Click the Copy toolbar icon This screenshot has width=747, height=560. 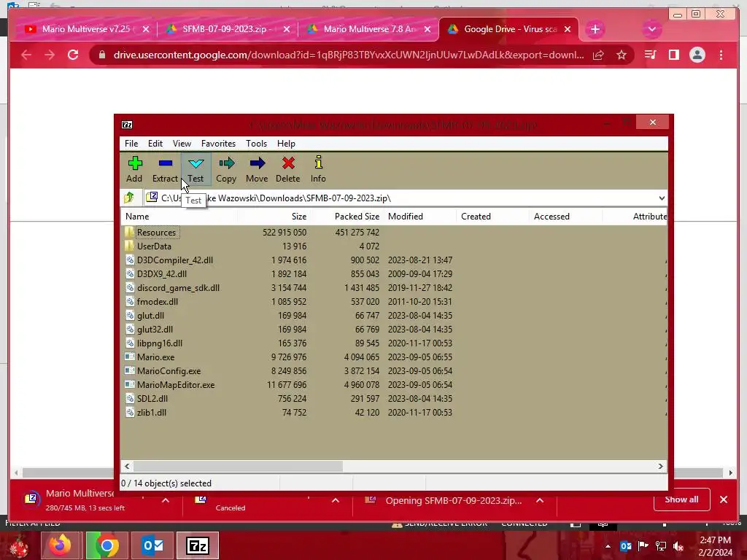[x=226, y=169]
